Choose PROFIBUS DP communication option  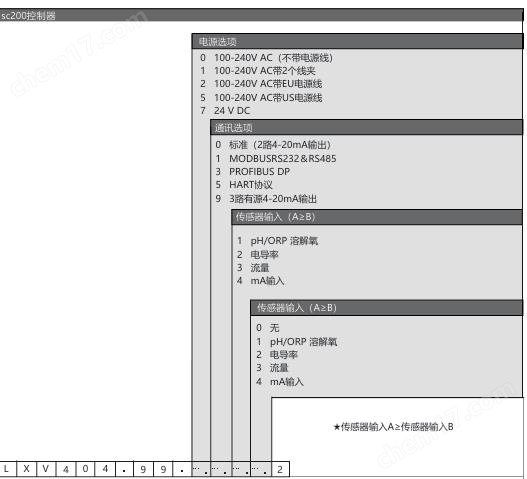pos(252,171)
